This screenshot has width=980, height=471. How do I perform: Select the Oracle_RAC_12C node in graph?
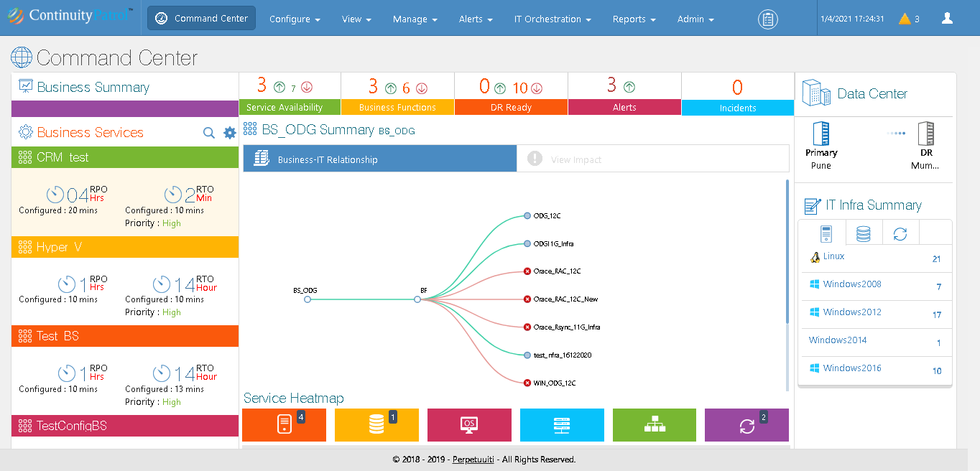point(527,271)
